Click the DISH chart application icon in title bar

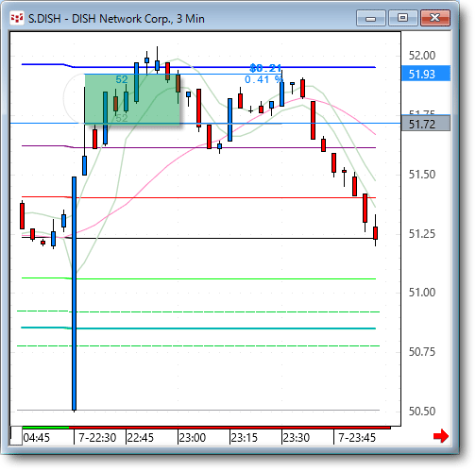[x=17, y=19]
